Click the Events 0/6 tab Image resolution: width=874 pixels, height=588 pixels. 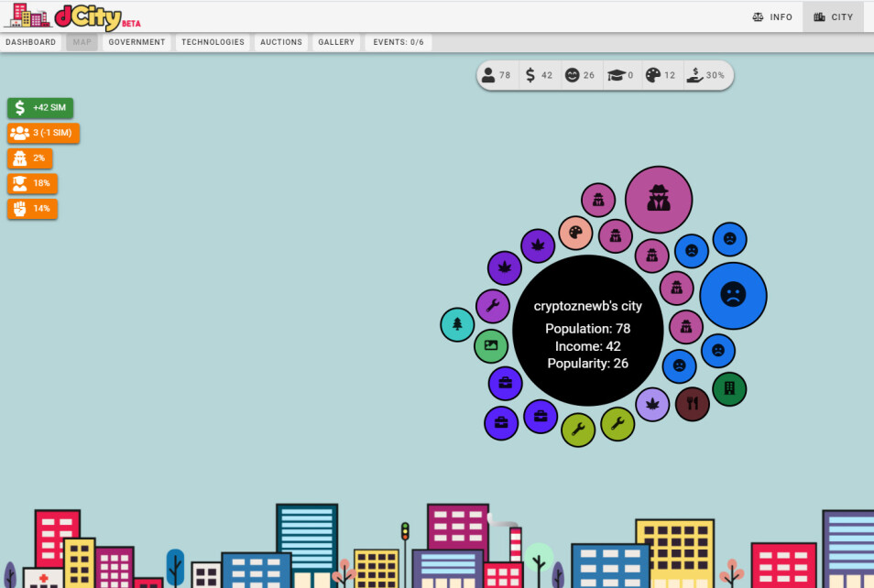pos(399,42)
